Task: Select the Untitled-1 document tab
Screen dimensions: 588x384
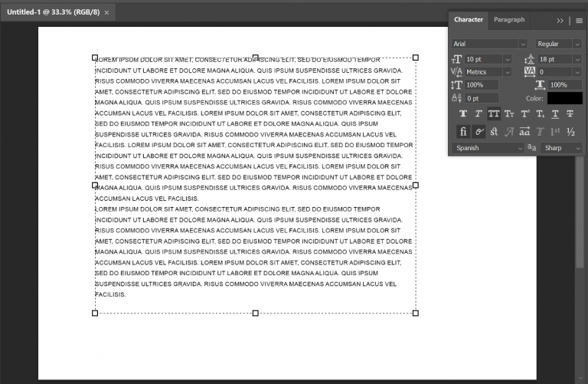Action: pos(54,12)
